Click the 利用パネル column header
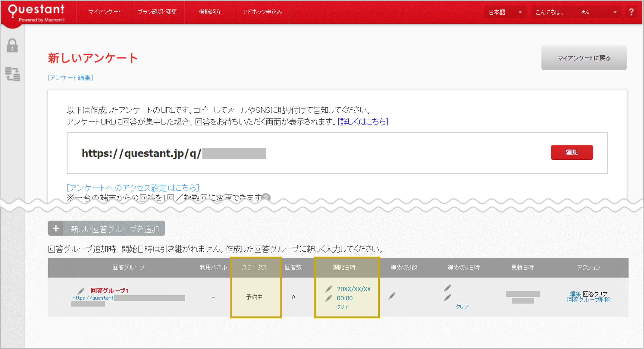 tap(213, 267)
